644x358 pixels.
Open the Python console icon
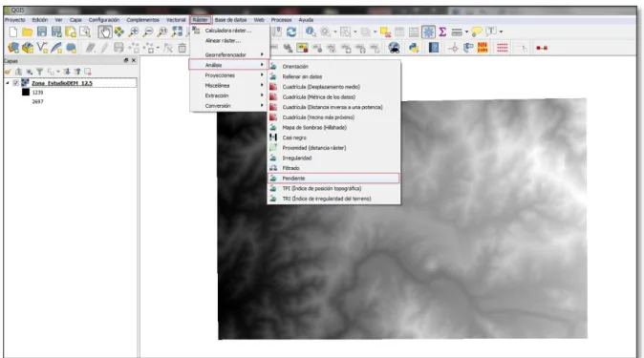pos(414,48)
